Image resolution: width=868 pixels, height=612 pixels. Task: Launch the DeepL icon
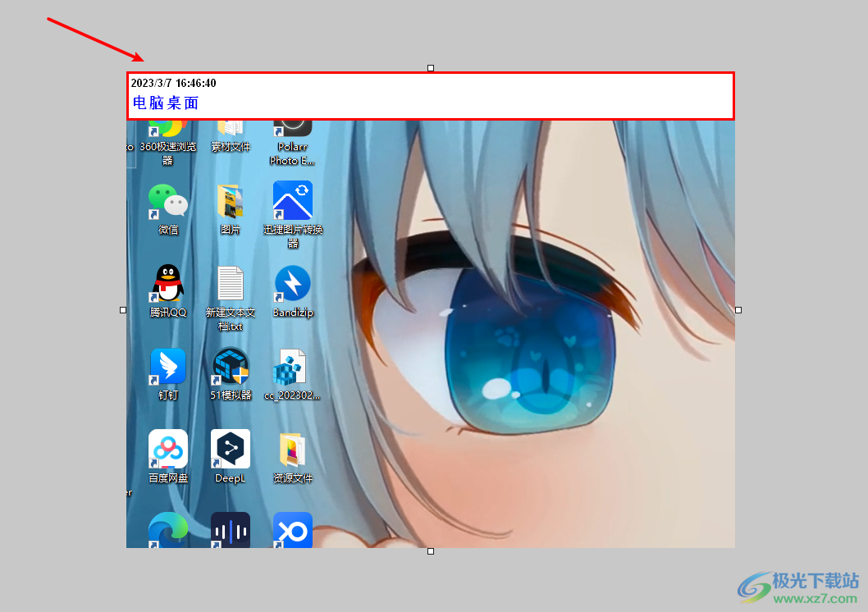pos(231,449)
